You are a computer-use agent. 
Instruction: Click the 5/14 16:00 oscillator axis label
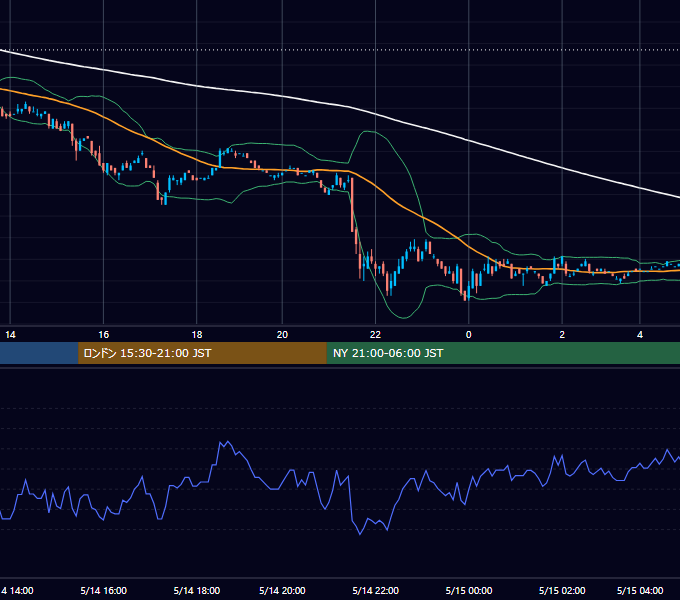(x=104, y=590)
